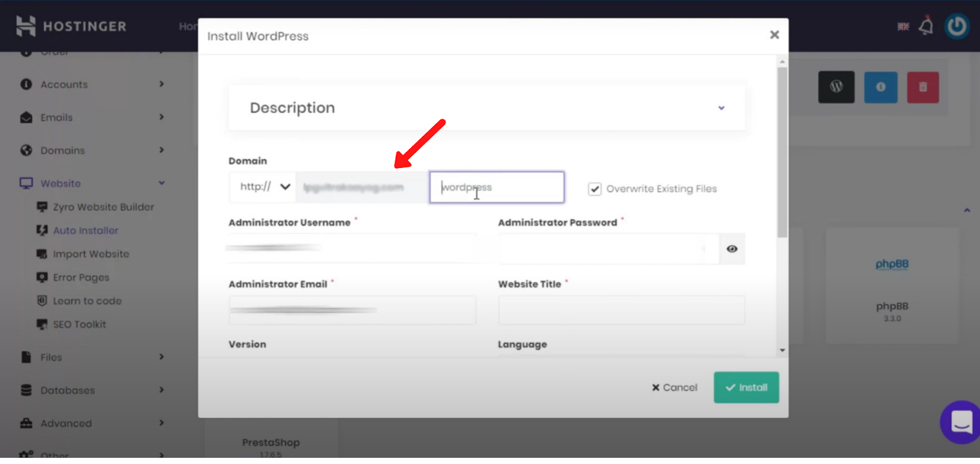Click the Hostinger logo icon

(x=26, y=26)
